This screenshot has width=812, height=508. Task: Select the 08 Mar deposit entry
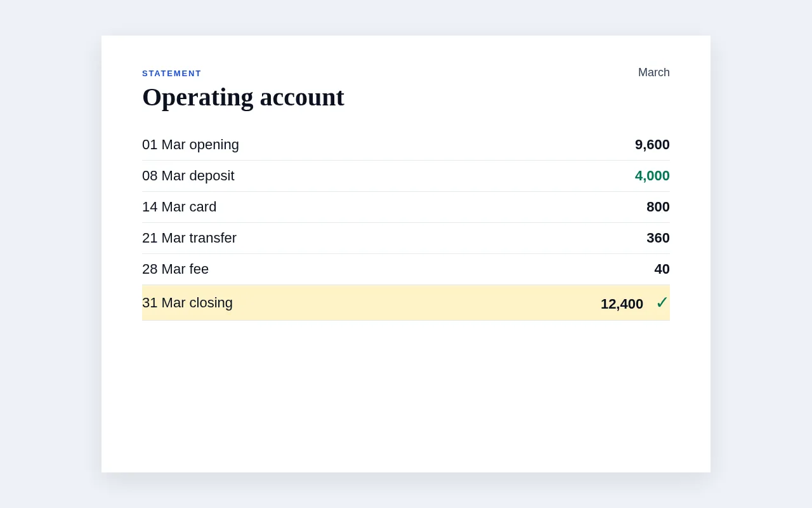tap(188, 176)
